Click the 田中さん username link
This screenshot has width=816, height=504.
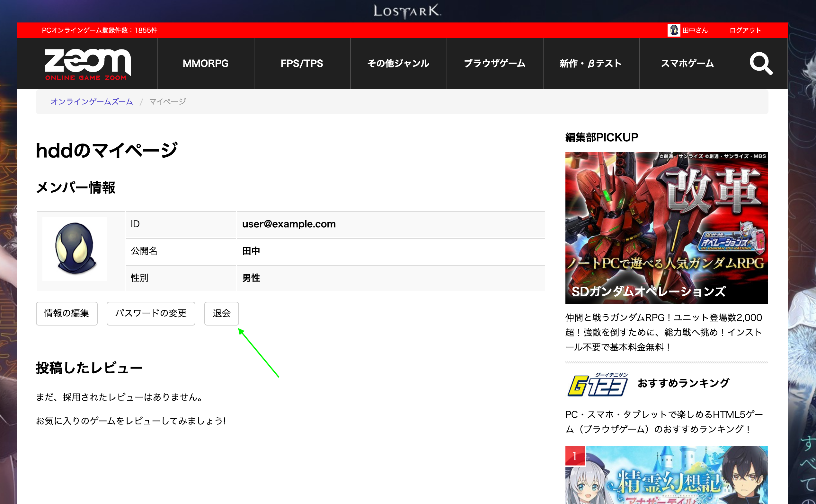695,30
